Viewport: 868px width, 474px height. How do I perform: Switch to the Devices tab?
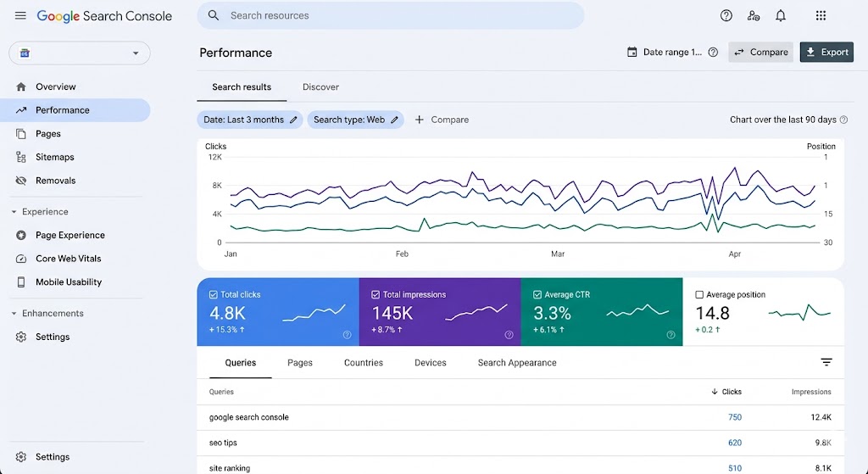click(430, 363)
